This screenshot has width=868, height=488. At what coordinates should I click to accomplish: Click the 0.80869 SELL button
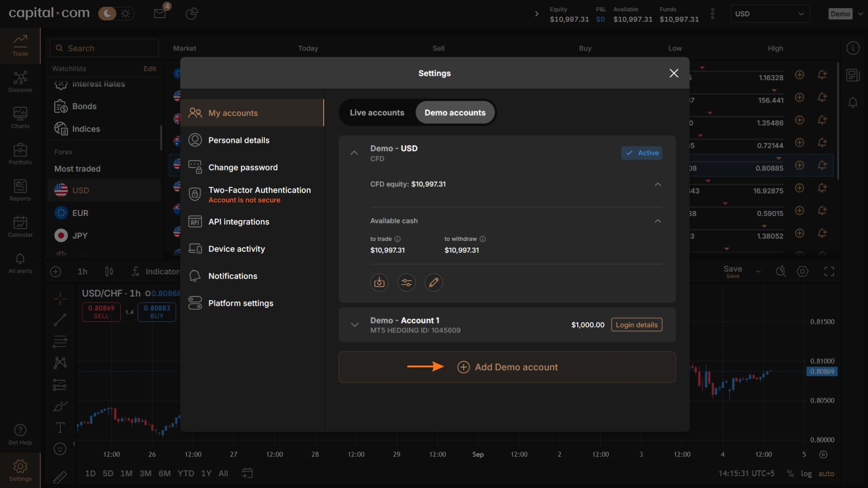[x=101, y=312]
